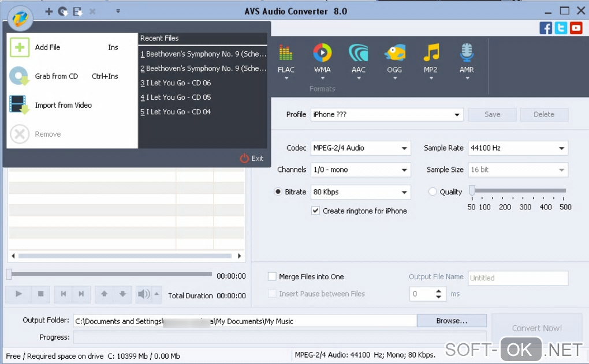This screenshot has width=589, height=364.
Task: Expand the arrow under AAC format
Action: click(x=359, y=78)
